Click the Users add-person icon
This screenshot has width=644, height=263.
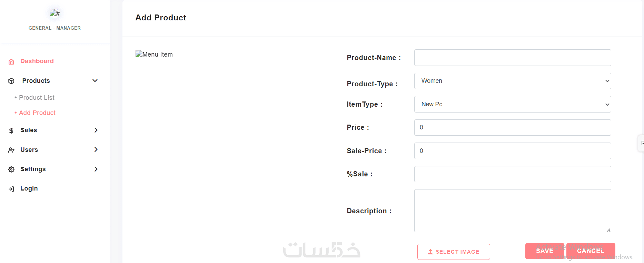[11, 150]
